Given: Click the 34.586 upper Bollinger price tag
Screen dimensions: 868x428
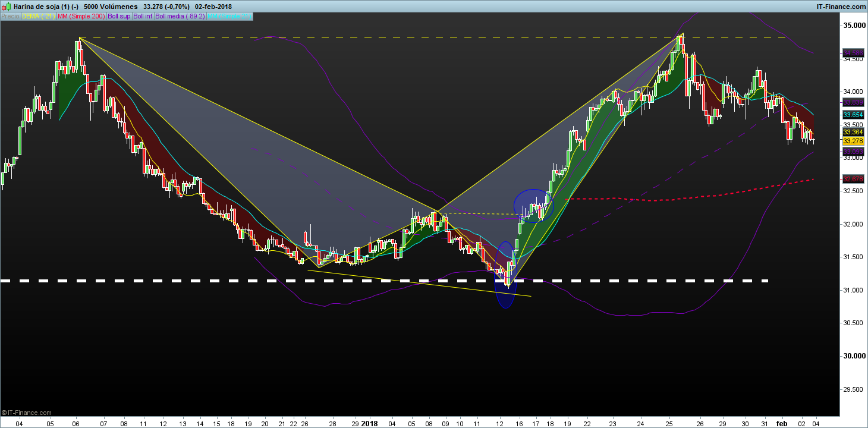Looking at the screenshot, I should (853, 53).
